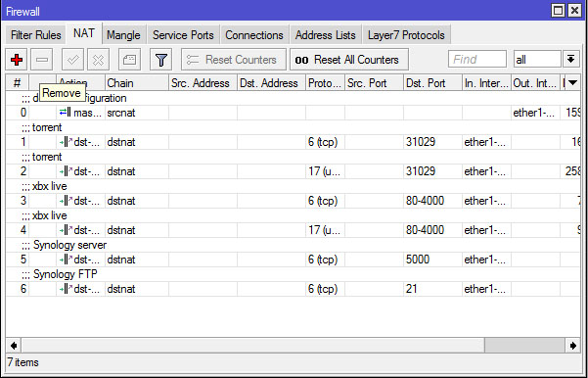Click the red plus Add rule icon
This screenshot has width=588, height=378.
(x=16, y=60)
